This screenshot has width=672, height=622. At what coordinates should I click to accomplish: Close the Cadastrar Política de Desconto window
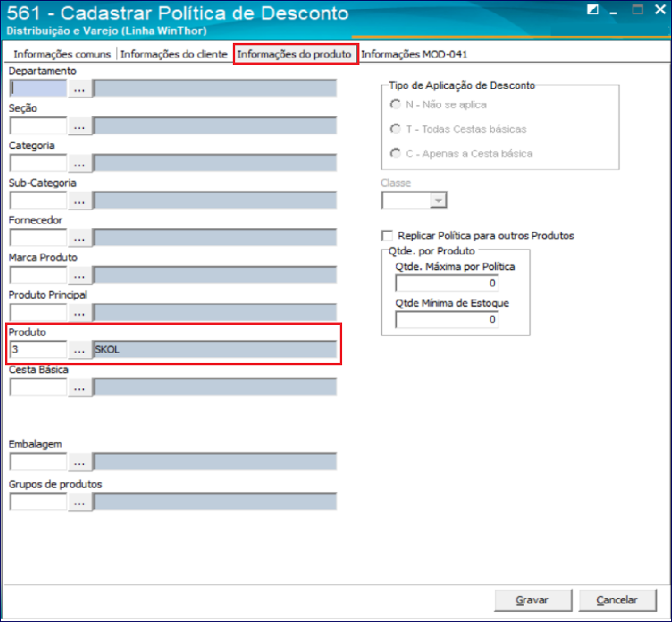point(660,9)
